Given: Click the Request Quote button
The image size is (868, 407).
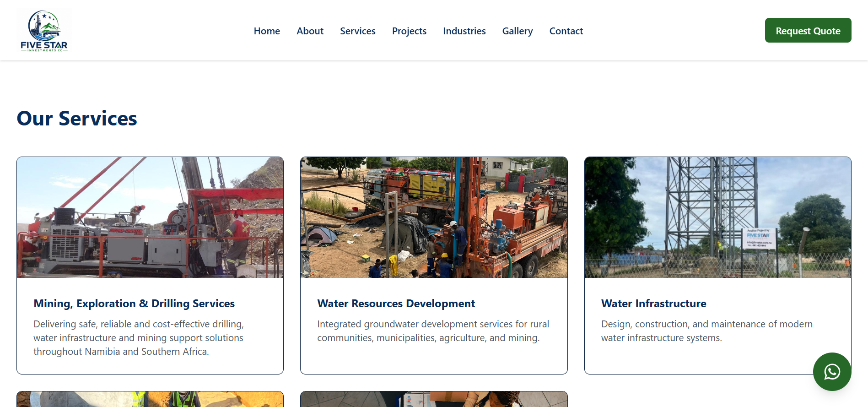Looking at the screenshot, I should pos(808,30).
